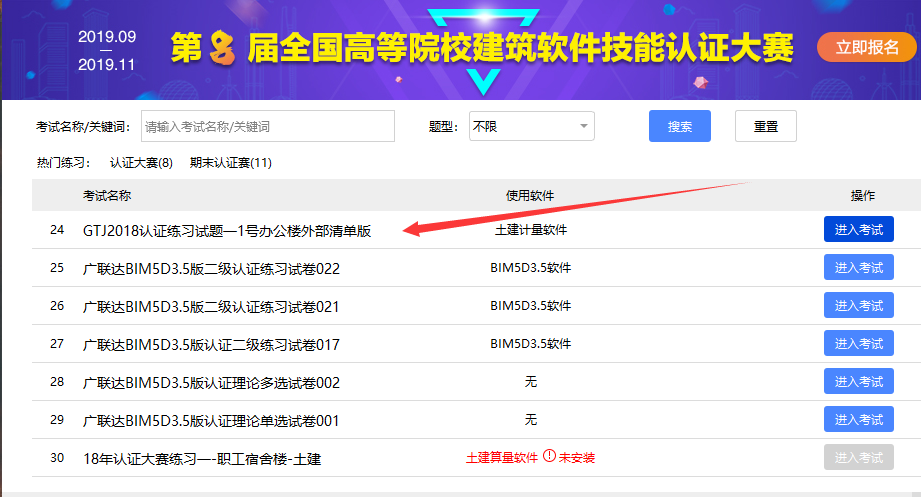This screenshot has width=921, height=497.
Task: Enter exam for 理论多选试卷002 row
Action: [859, 381]
